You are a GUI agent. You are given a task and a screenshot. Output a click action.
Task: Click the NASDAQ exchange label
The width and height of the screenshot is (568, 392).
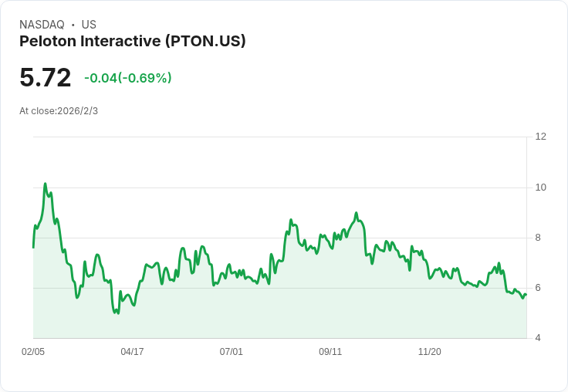[42, 25]
